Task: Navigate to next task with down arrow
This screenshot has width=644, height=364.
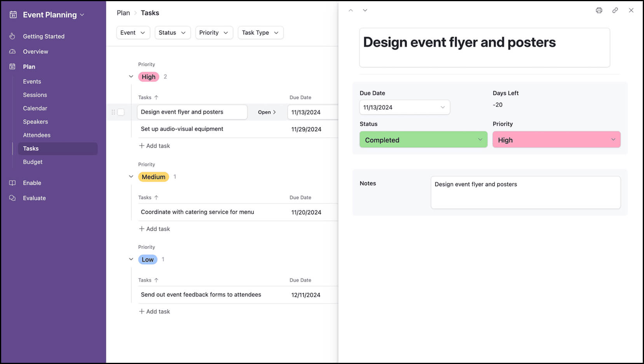Action: [365, 10]
